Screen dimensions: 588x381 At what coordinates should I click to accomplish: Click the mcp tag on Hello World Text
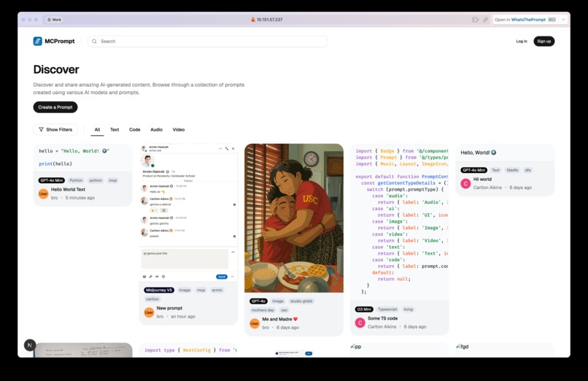click(x=113, y=180)
